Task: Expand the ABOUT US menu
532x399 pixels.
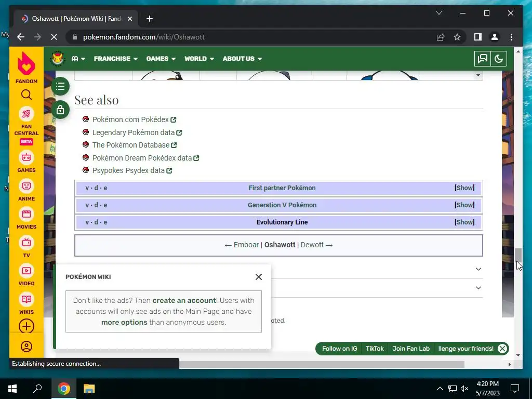Action: [242, 59]
